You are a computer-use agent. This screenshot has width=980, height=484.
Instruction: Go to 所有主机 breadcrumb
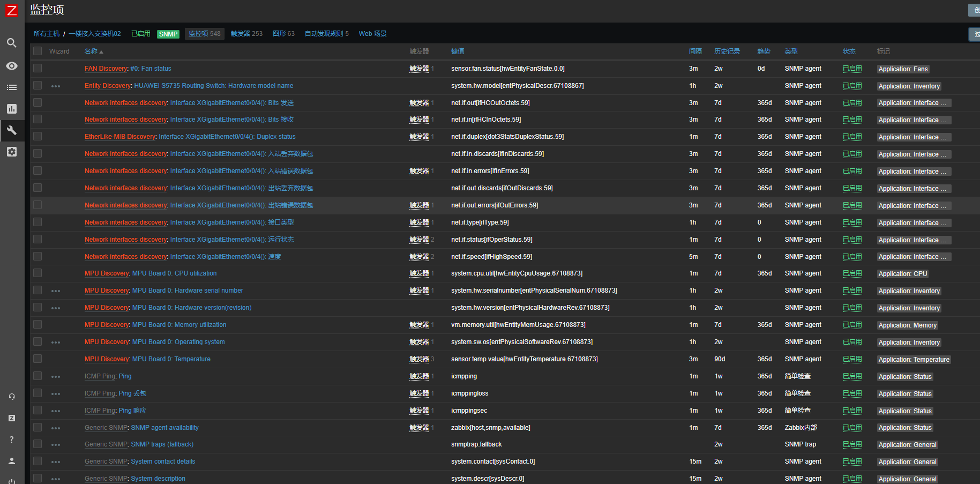[x=47, y=34]
